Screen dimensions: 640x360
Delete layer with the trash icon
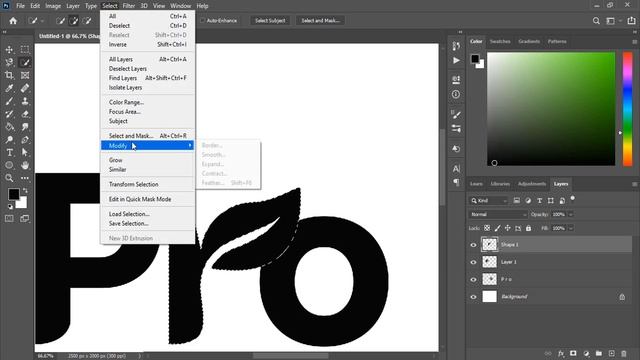click(x=624, y=353)
